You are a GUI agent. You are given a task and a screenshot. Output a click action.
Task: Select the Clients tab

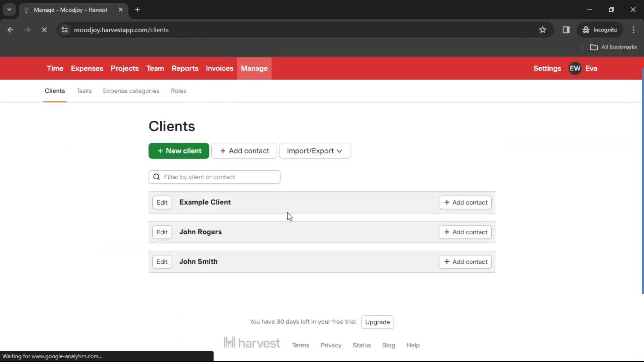(x=55, y=90)
